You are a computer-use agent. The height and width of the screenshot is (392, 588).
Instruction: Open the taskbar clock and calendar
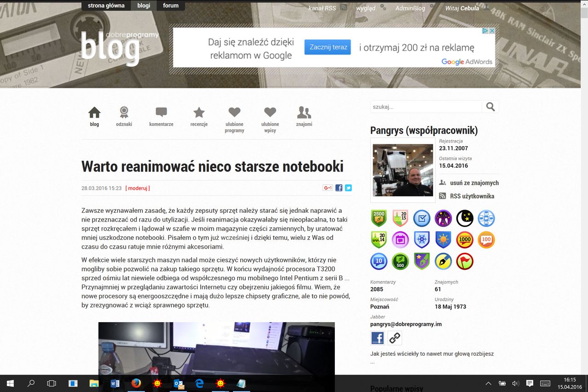570,383
